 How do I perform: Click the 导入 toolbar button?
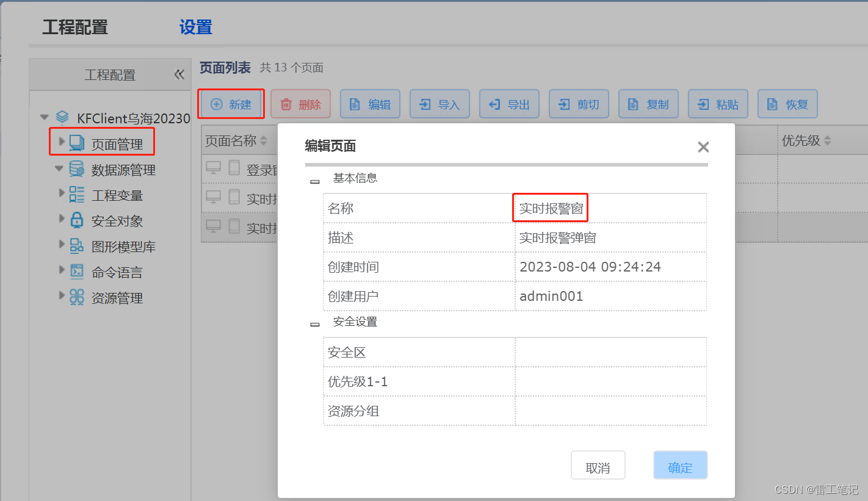click(x=439, y=104)
